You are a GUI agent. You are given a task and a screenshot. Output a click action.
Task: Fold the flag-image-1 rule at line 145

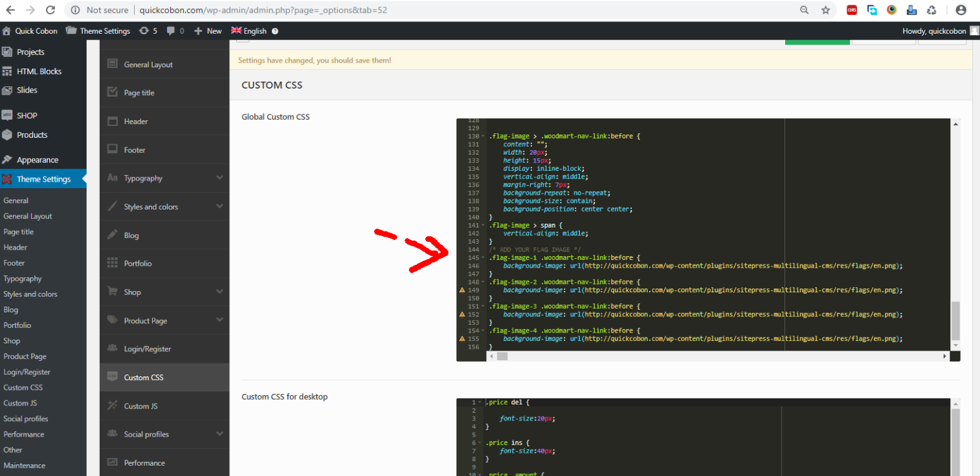point(483,258)
